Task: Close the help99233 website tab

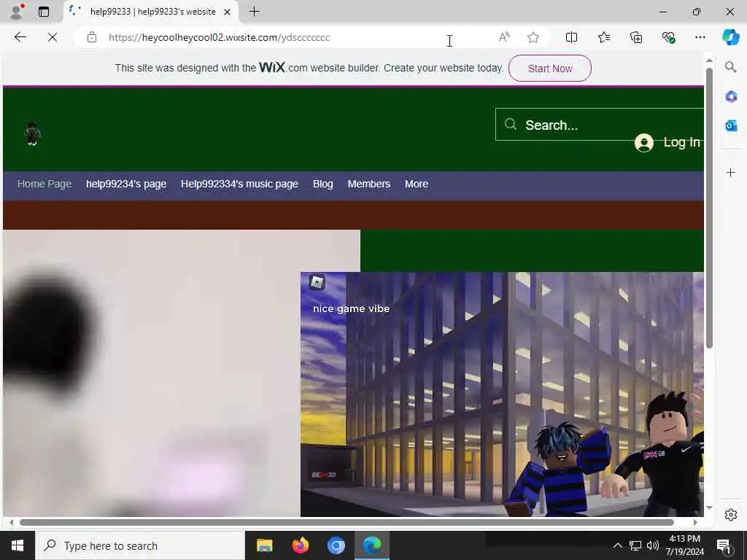Action: 228,12
